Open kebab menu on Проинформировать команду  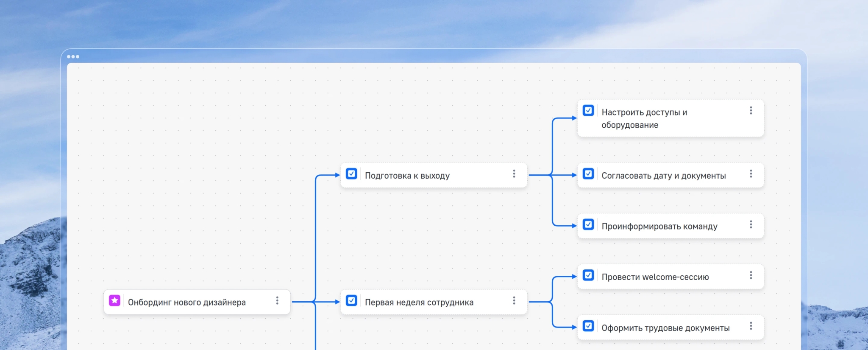[751, 224]
